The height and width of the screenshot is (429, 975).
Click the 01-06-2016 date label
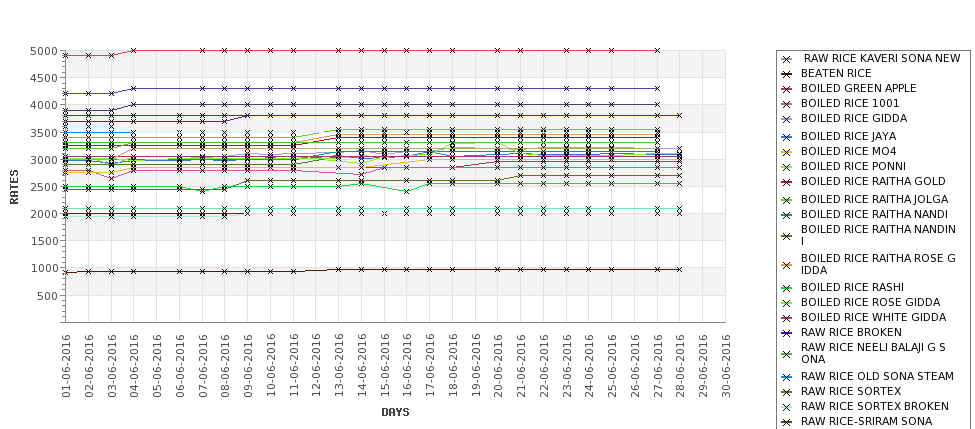point(66,366)
